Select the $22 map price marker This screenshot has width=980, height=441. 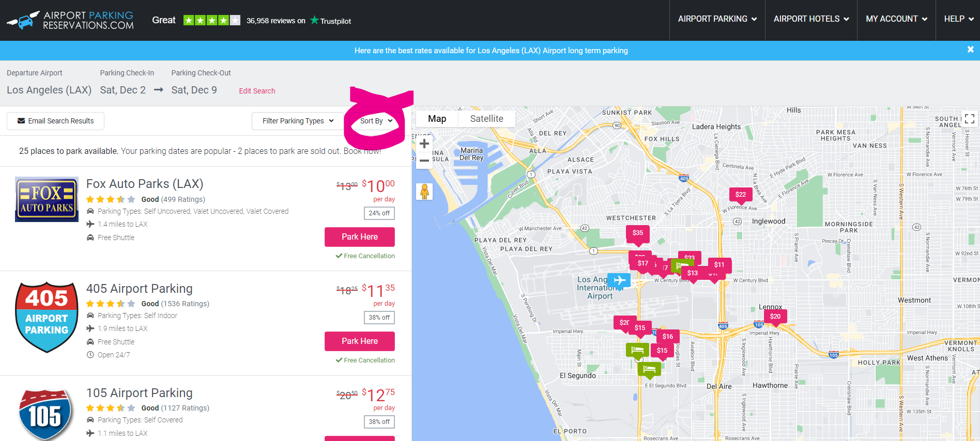click(x=741, y=195)
